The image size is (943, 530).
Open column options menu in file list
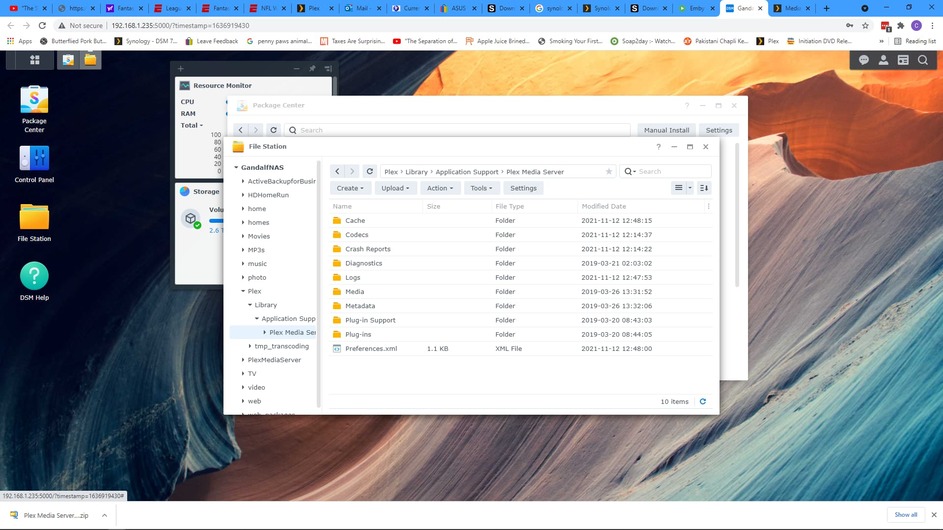click(x=708, y=206)
